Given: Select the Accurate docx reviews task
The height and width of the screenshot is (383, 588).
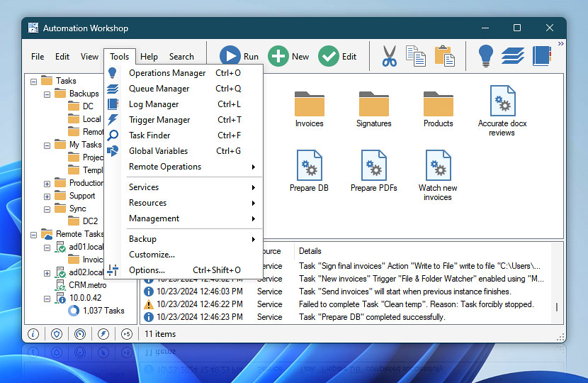Looking at the screenshot, I should click(x=502, y=111).
